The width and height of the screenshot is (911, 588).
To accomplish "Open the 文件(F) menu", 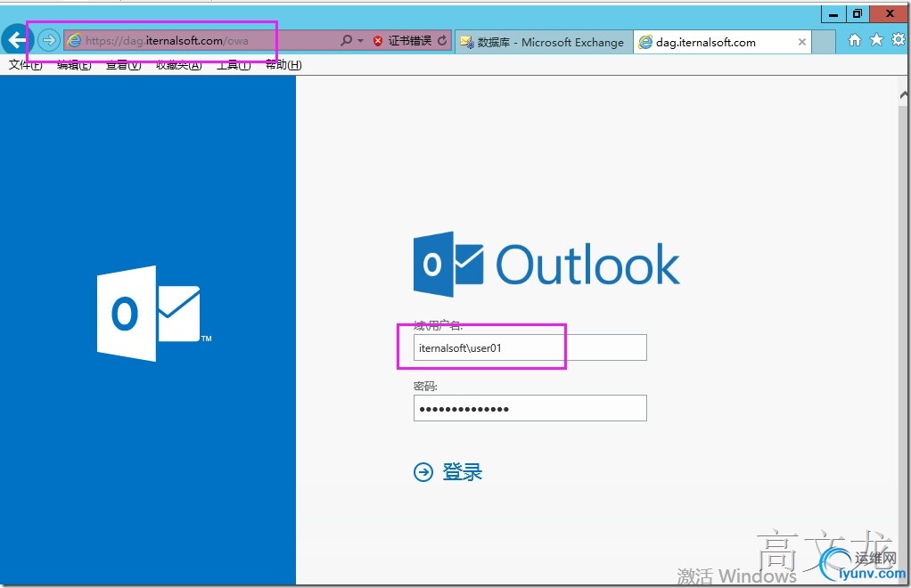I will 26,65.
